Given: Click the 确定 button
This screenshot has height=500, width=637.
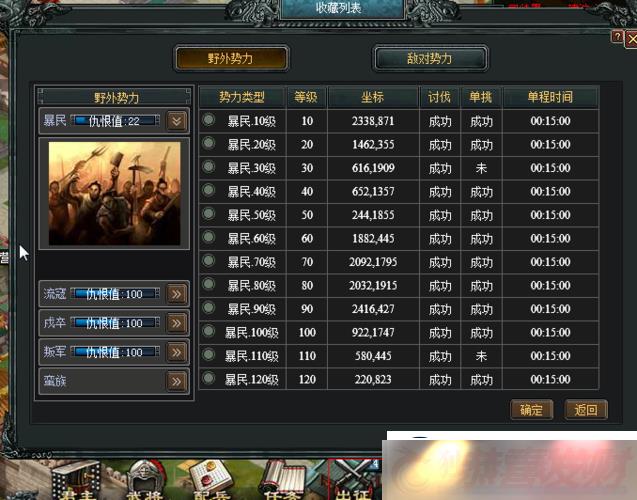Looking at the screenshot, I should 531,409.
